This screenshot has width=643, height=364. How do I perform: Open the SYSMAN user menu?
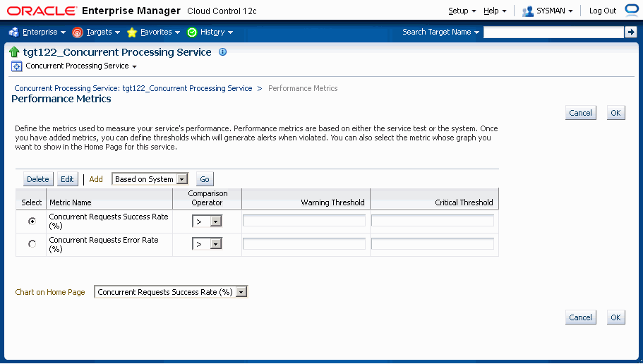[x=555, y=11]
